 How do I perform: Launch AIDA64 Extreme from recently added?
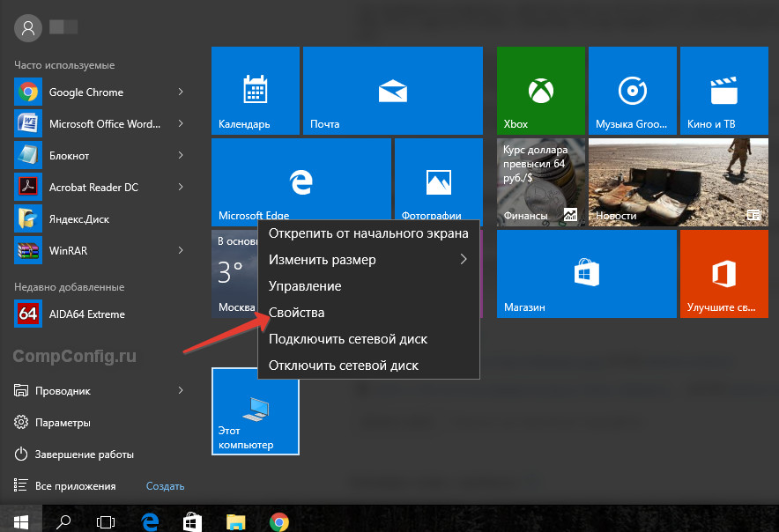tap(86, 314)
